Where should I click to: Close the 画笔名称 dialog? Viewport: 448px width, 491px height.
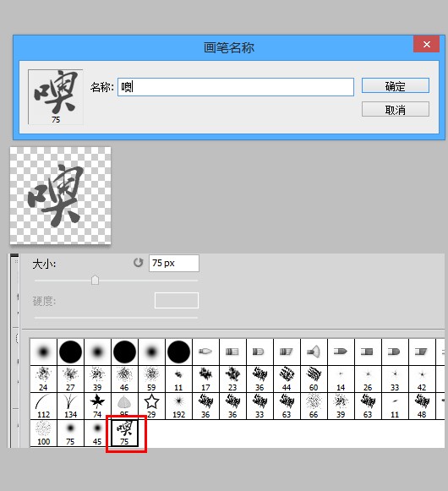coord(426,44)
